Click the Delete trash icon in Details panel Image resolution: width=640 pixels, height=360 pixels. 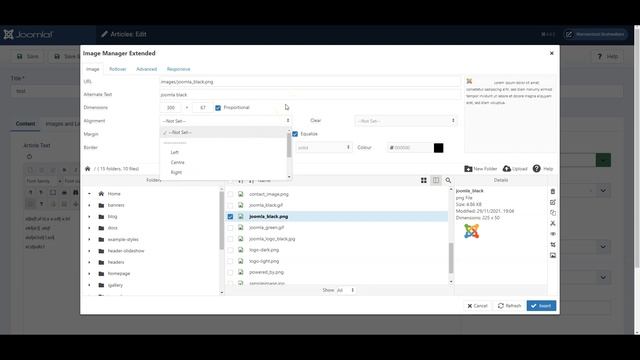tap(553, 191)
